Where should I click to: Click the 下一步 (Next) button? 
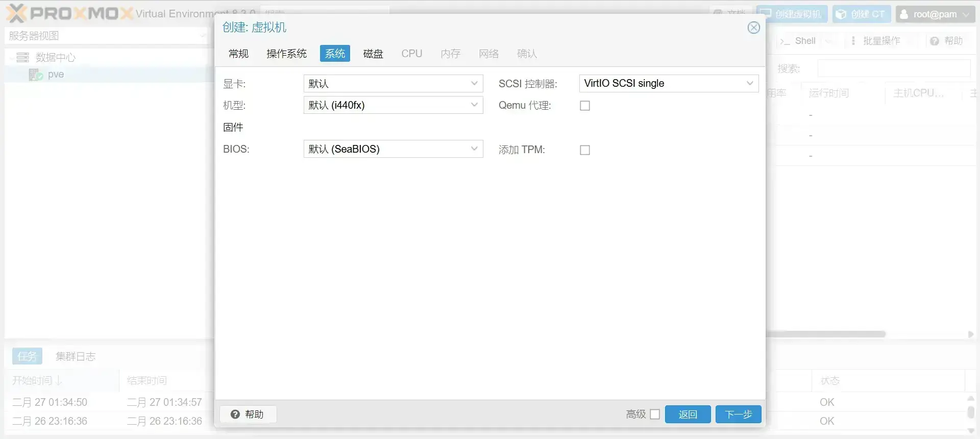[738, 414]
